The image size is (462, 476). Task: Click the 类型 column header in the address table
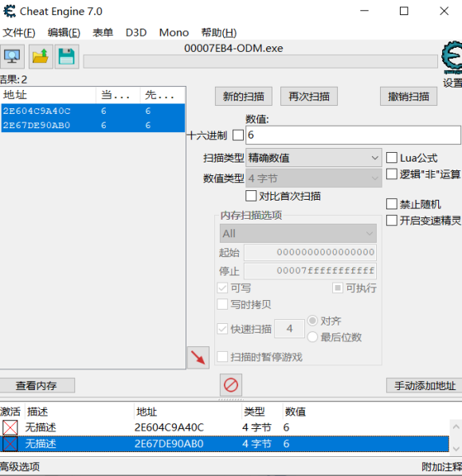coord(262,412)
